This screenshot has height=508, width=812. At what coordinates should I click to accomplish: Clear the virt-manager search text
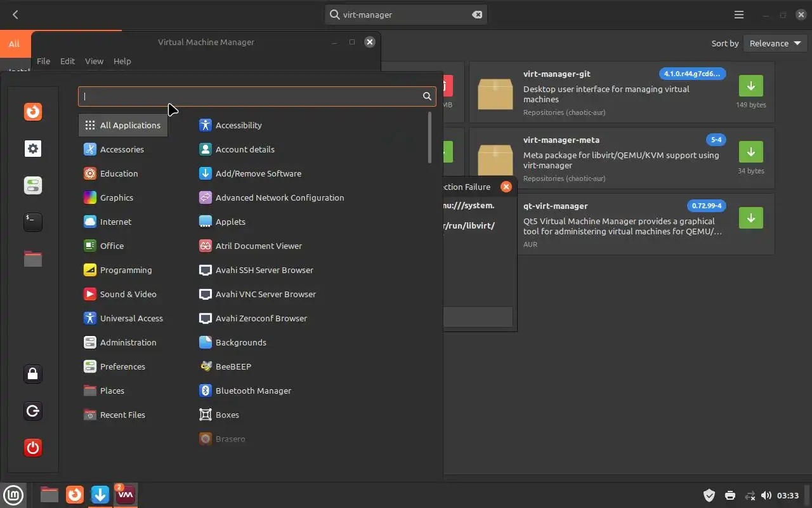[x=477, y=15]
